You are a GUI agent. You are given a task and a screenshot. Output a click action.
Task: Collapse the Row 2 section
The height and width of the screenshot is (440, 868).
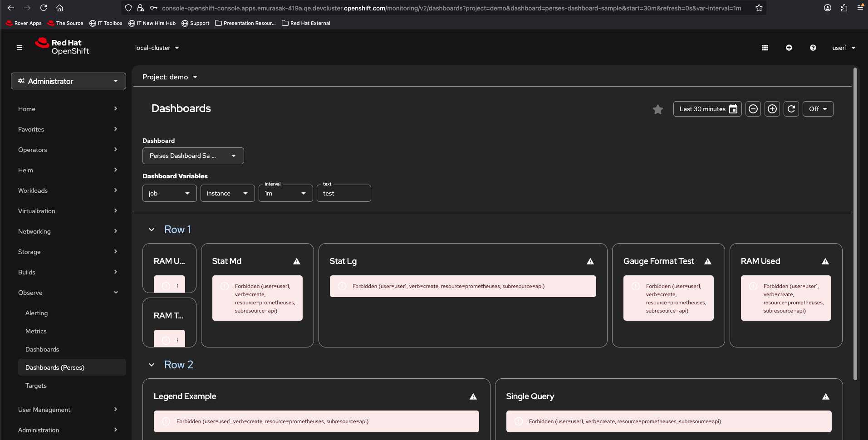click(152, 365)
